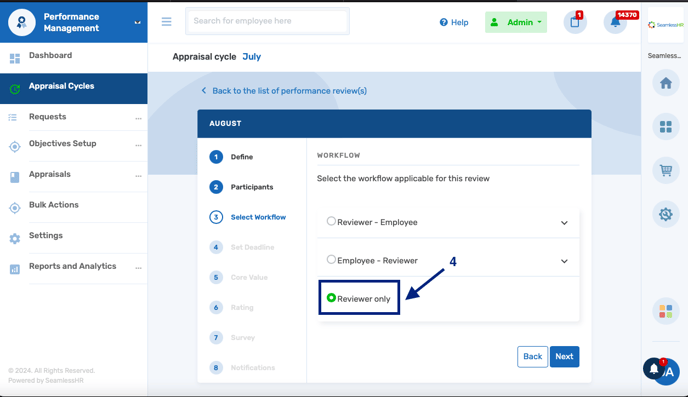
Task: Expand the Objectives Setup submenu ellipsis
Action: click(138, 145)
